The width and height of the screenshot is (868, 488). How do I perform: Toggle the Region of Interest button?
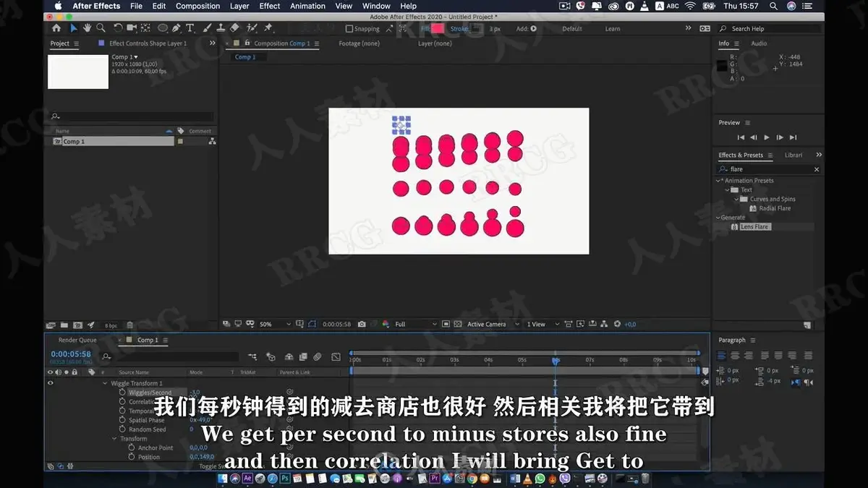[x=446, y=324]
